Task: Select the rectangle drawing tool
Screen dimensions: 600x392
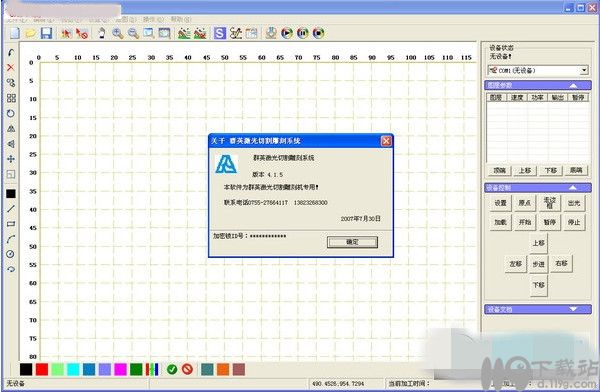Action: pyautogui.click(x=11, y=224)
